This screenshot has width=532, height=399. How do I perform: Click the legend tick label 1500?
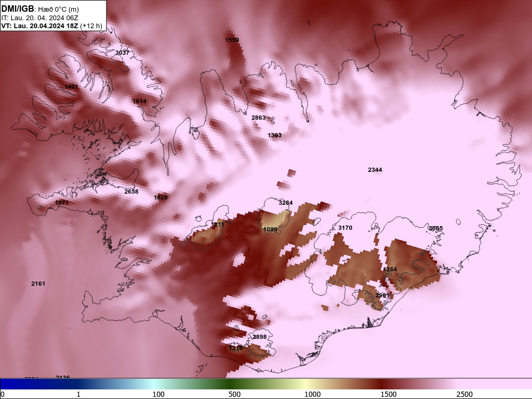388,395
